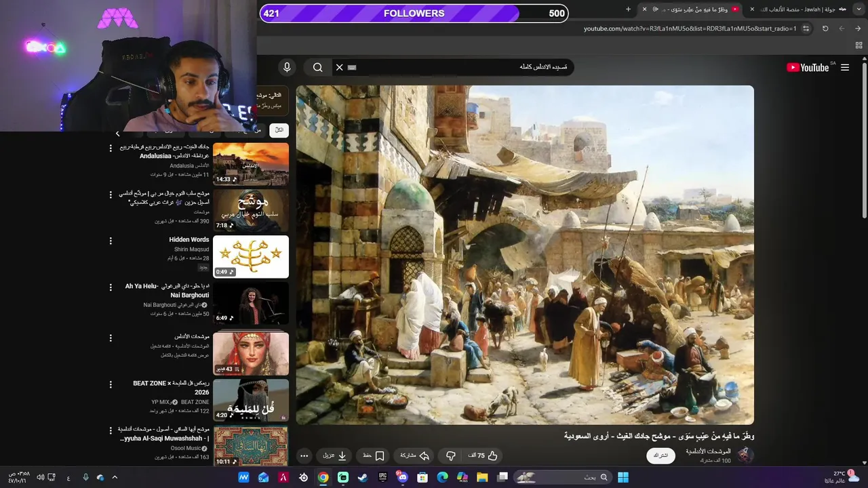The height and width of the screenshot is (488, 868).
Task: Close the YouTube video tab
Action: click(x=644, y=9)
